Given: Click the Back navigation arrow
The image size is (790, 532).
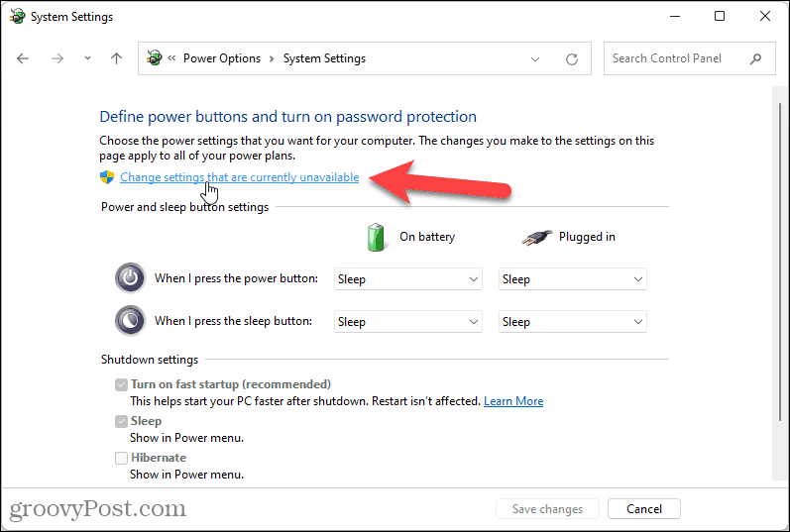Looking at the screenshot, I should coord(24,58).
